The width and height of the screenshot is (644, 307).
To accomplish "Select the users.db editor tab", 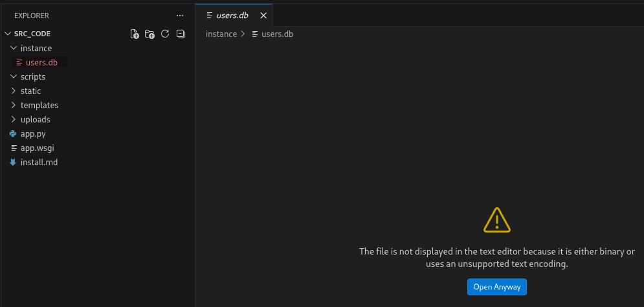I will [234, 15].
